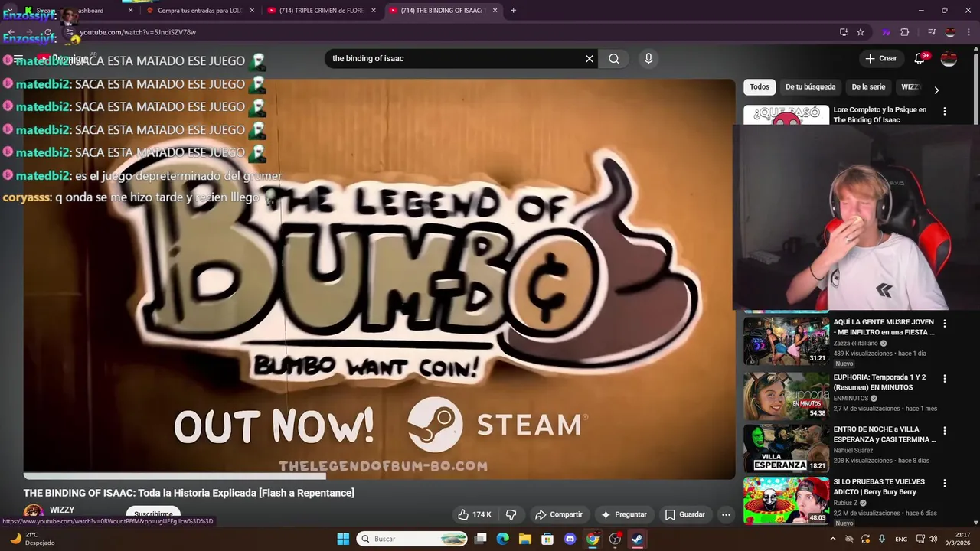Open the Berry Bury Berry thumbnail
This screenshot has height=551, width=980.
pyautogui.click(x=786, y=500)
